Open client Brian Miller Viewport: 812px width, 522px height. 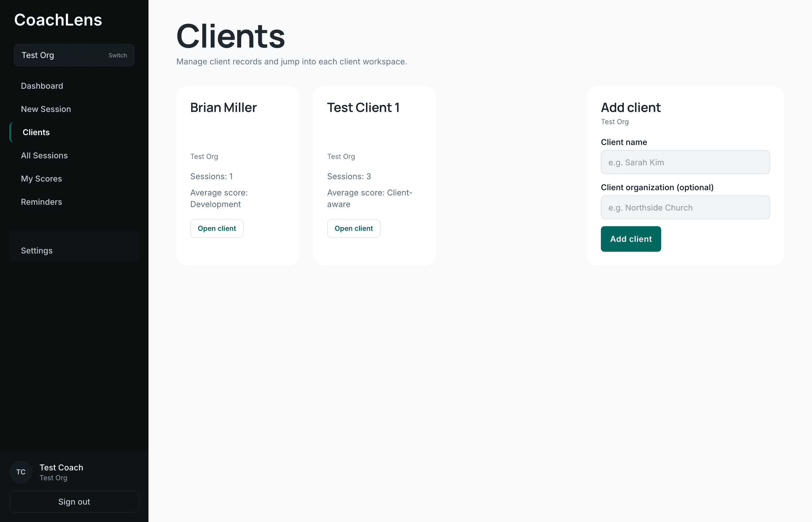point(217,229)
